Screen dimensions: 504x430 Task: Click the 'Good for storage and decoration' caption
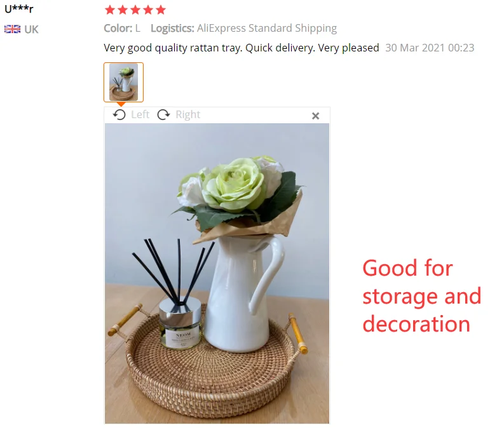tap(422, 296)
